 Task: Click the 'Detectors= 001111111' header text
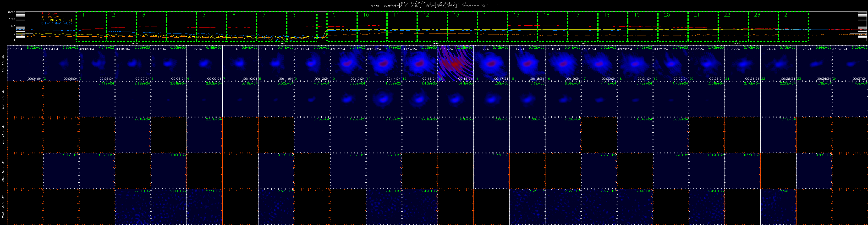pos(480,6)
